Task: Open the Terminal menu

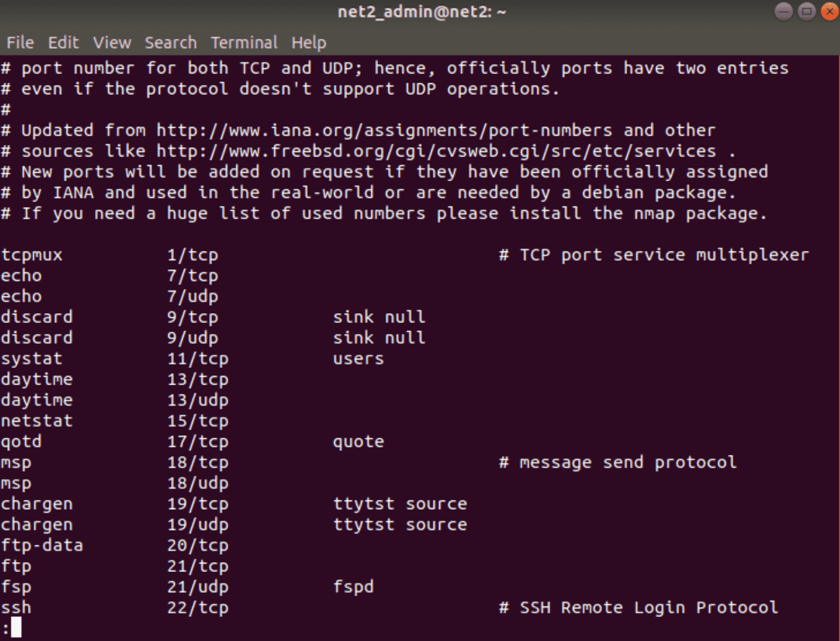Action: pos(244,43)
